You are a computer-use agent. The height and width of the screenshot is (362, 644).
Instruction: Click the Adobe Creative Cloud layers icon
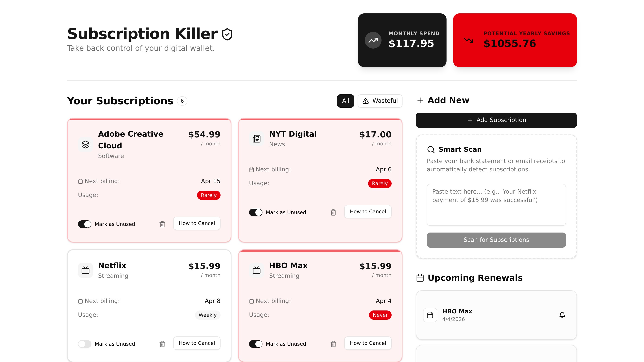86,144
